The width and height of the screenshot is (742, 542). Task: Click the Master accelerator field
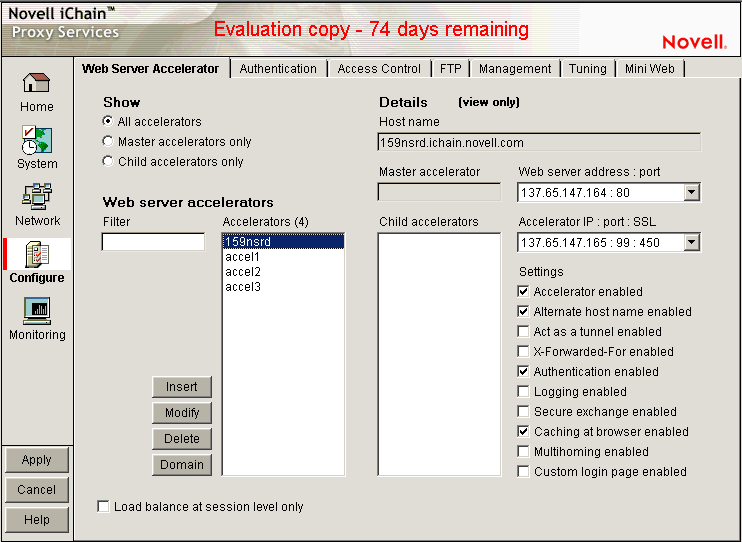point(439,193)
